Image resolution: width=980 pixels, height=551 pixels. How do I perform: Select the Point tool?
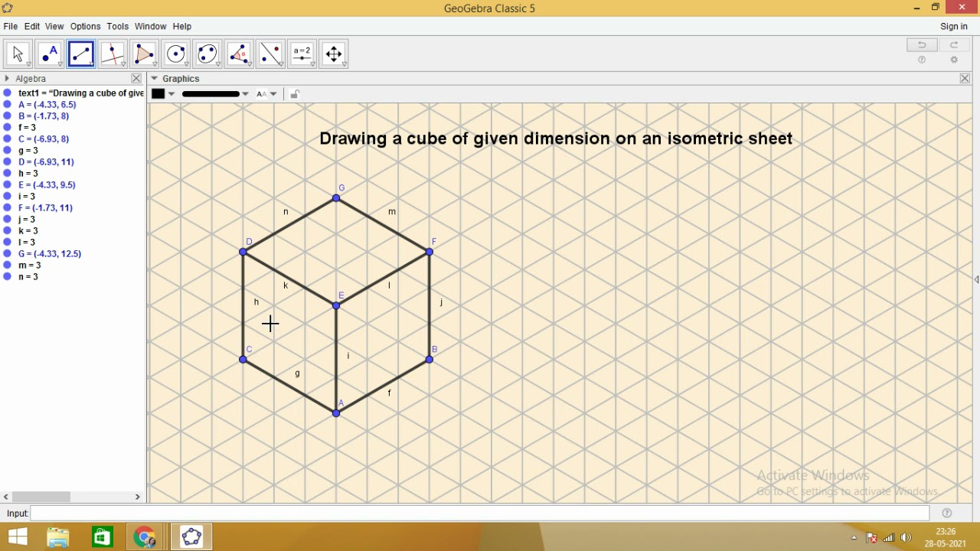tap(50, 54)
